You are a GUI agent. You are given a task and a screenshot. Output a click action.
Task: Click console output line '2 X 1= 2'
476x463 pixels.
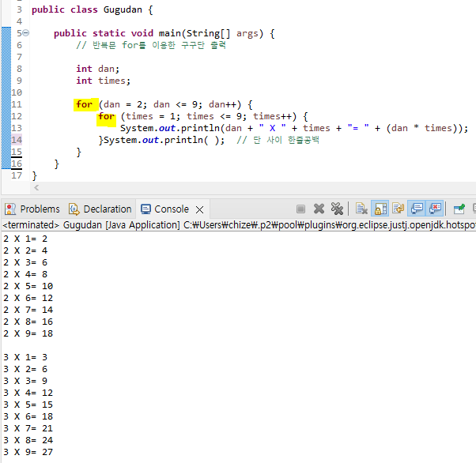[x=25, y=239]
